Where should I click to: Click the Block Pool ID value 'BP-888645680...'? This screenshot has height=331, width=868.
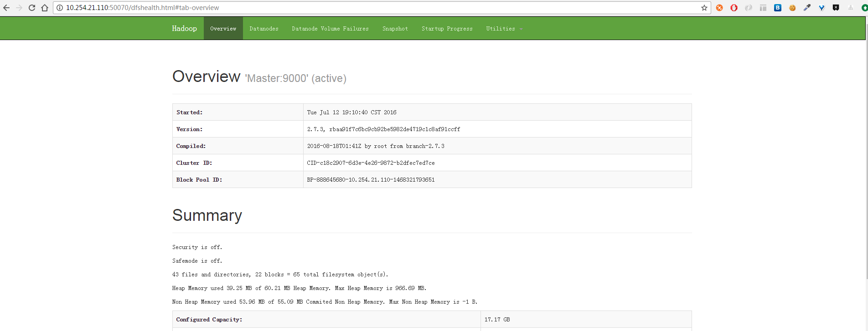(371, 179)
